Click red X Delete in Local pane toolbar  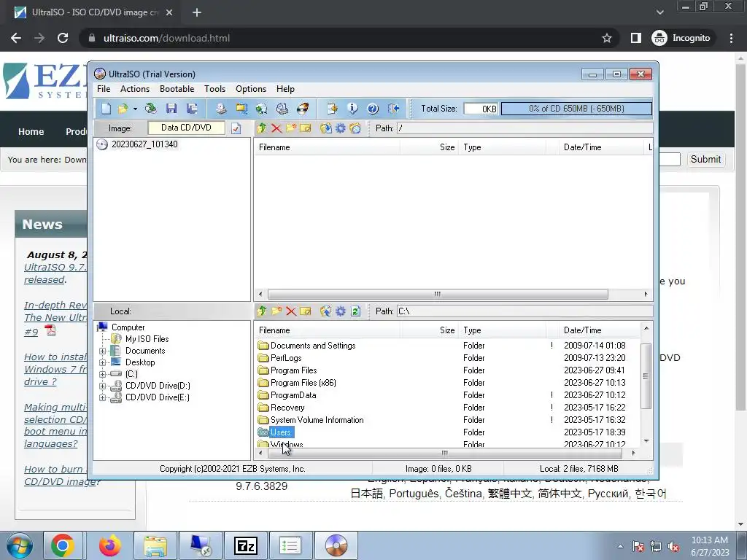pyautogui.click(x=291, y=311)
